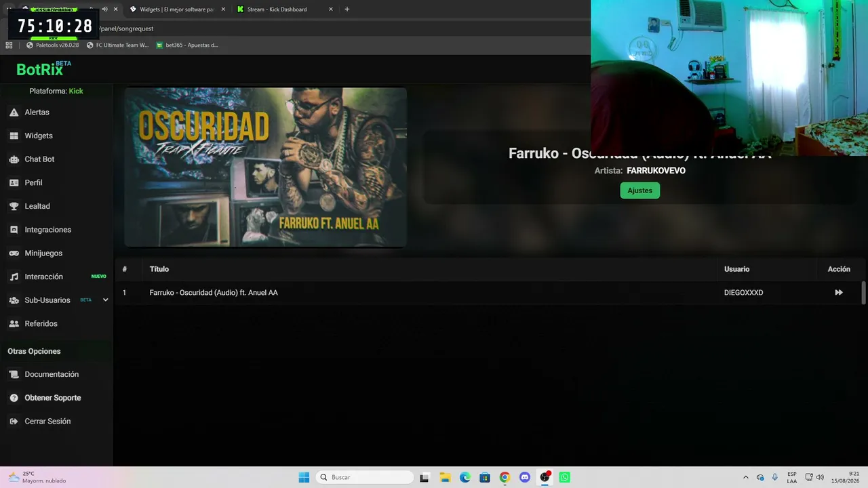Click the Usuario column header
The width and height of the screenshot is (868, 488).
click(x=736, y=269)
